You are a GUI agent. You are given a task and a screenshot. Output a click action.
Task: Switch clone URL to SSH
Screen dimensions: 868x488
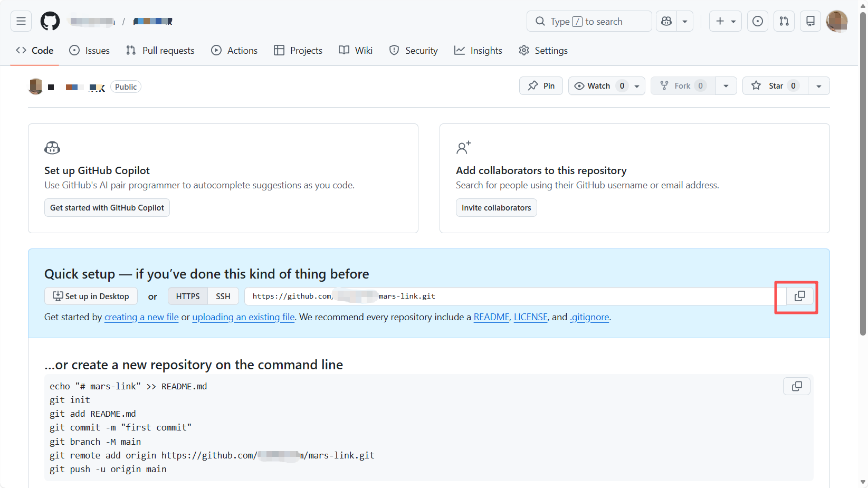click(x=223, y=296)
